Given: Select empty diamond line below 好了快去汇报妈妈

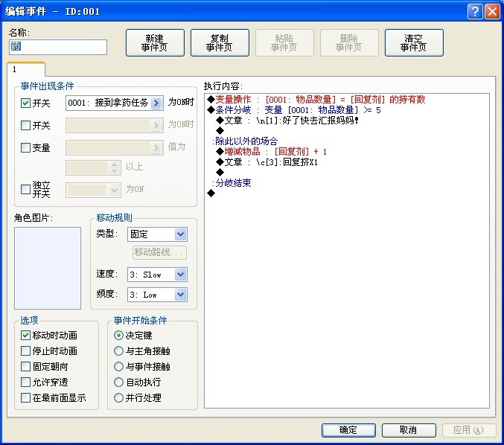Looking at the screenshot, I should [x=220, y=131].
